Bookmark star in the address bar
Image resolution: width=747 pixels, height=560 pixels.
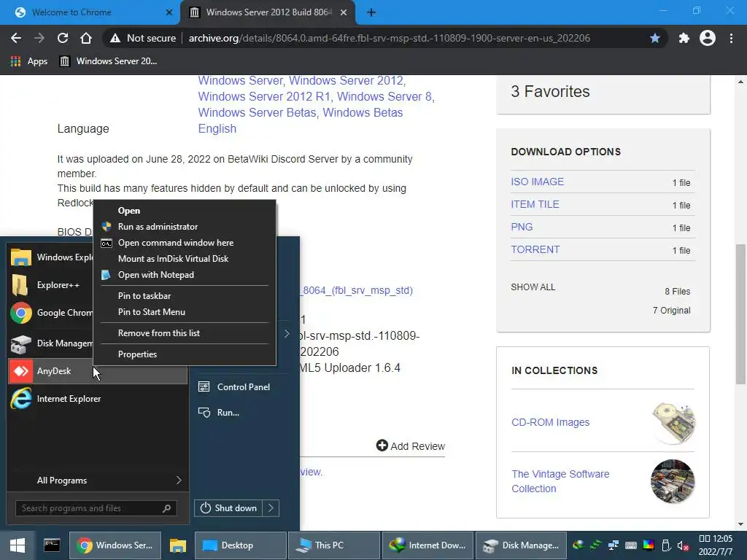[x=655, y=38]
